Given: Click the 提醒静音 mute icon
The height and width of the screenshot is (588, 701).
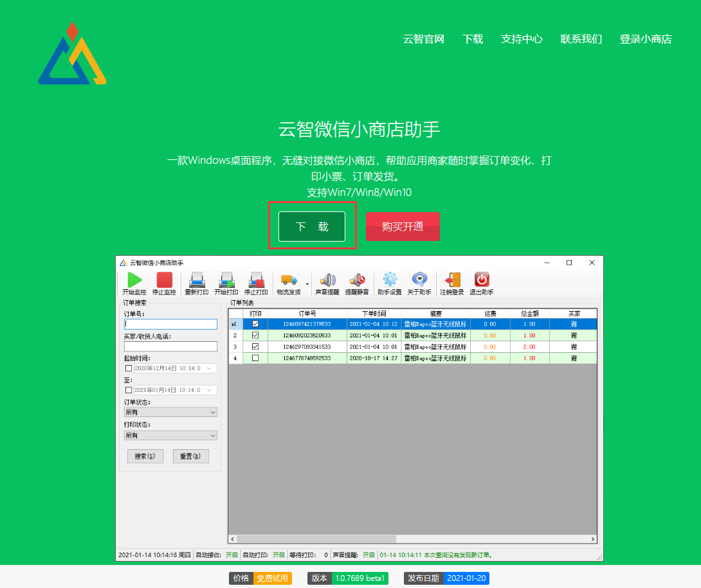Looking at the screenshot, I should pyautogui.click(x=357, y=280).
